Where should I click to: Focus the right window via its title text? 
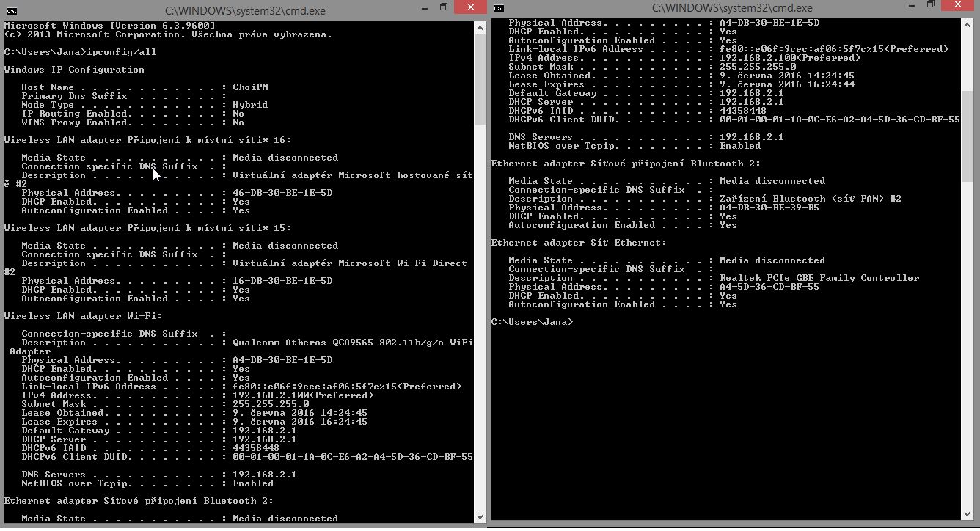732,8
